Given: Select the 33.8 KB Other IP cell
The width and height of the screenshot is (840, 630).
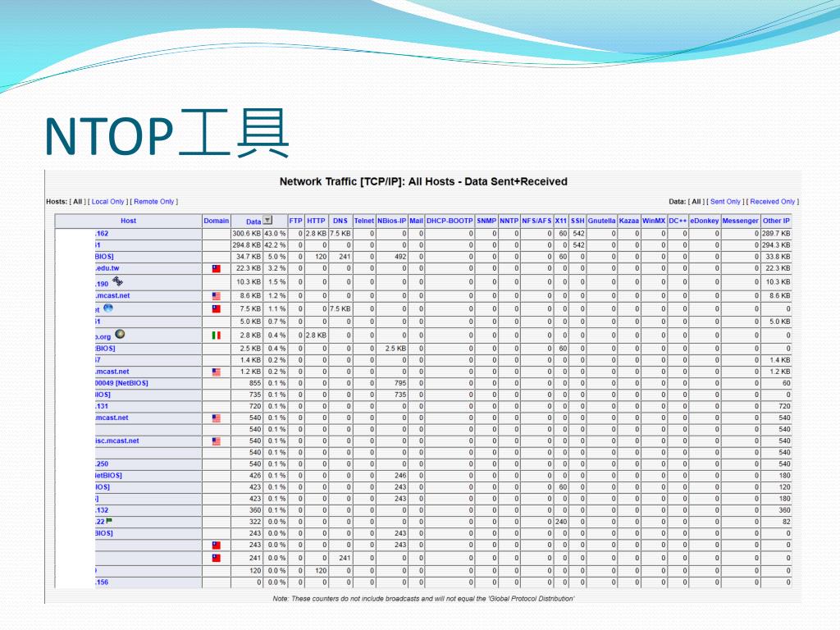Looking at the screenshot, I should click(x=776, y=257).
